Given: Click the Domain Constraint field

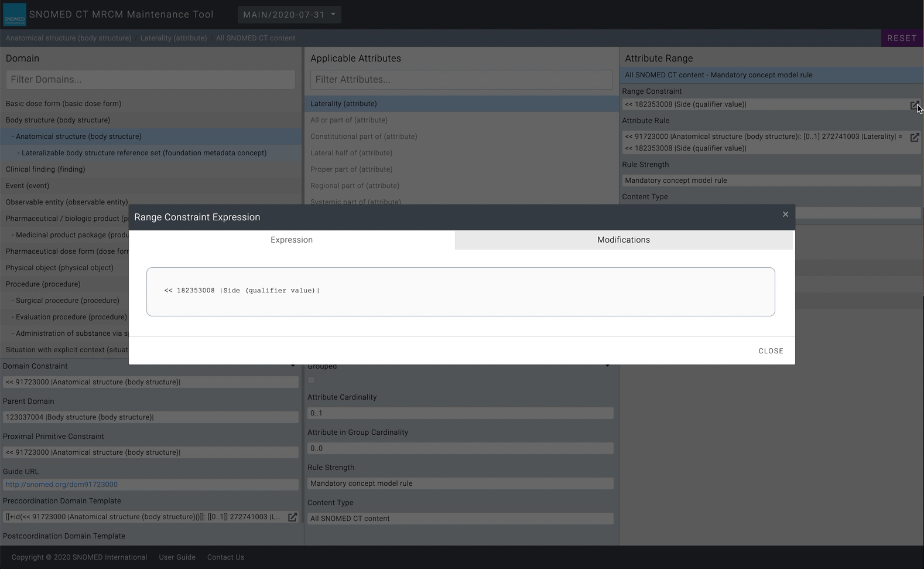Looking at the screenshot, I should (150, 382).
